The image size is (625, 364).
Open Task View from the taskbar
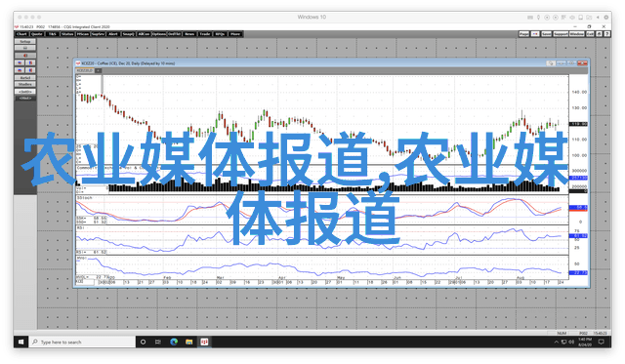click(158, 342)
